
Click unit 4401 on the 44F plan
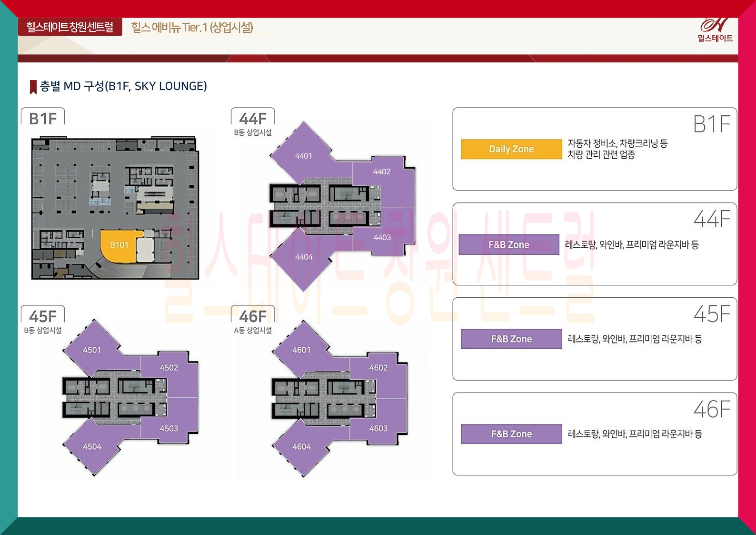point(303,156)
